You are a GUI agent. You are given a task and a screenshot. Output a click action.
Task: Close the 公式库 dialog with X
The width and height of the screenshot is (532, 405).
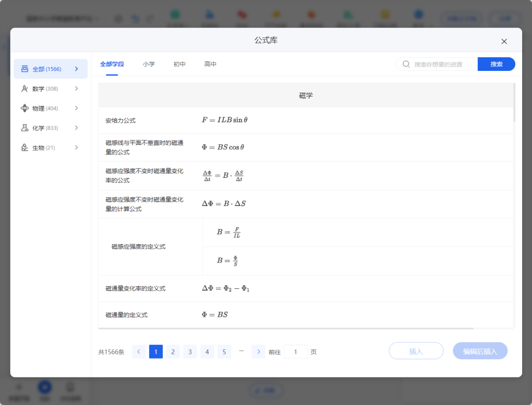coord(504,41)
